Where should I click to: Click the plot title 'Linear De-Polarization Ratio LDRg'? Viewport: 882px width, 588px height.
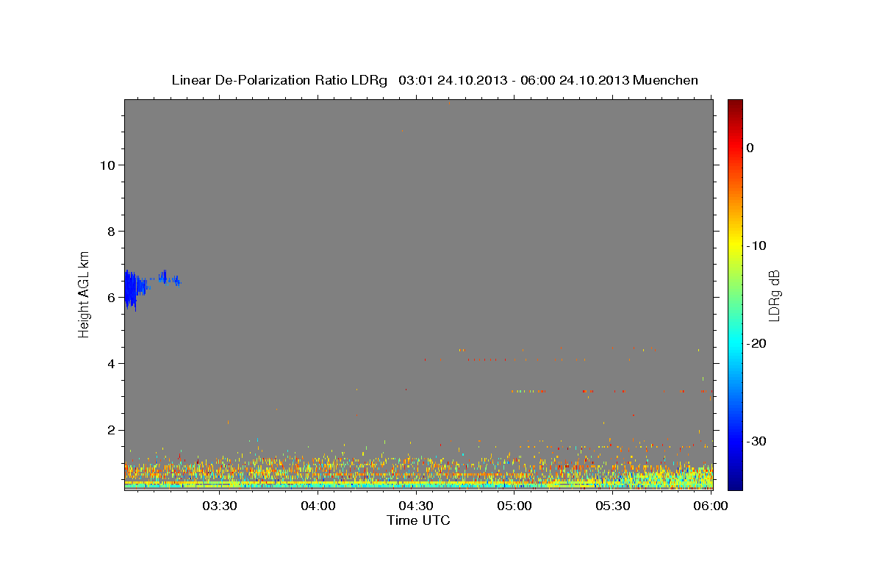[x=279, y=80]
